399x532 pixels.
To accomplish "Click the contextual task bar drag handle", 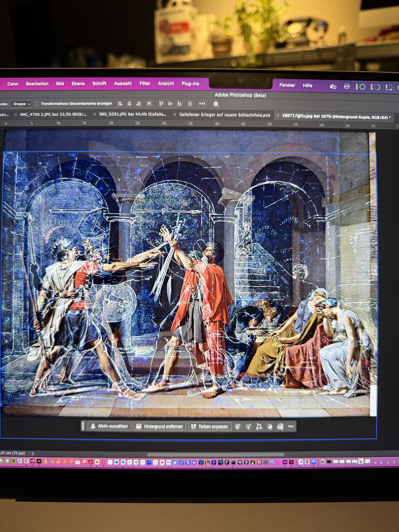I will click(83, 426).
